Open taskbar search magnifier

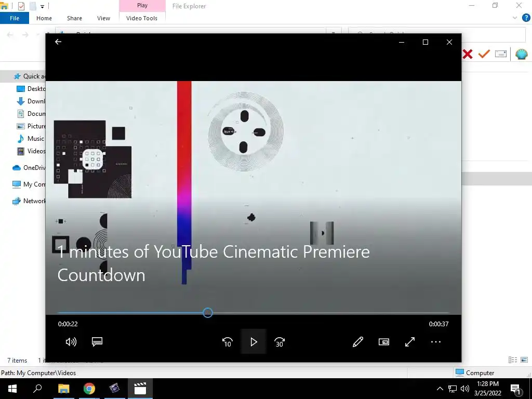[37, 389]
